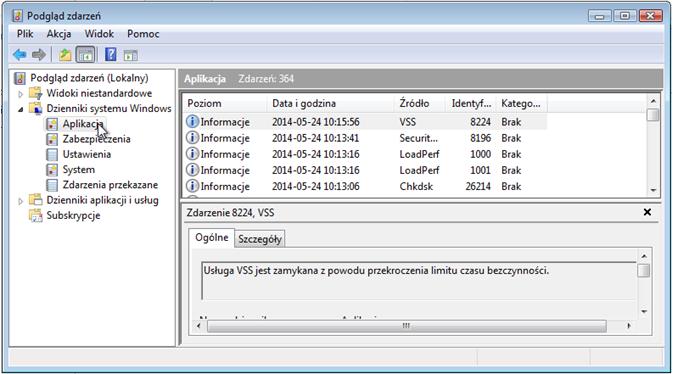Select the event dated 2014-05-24 10:13:41
This screenshot has height=374, width=673.
366,138
